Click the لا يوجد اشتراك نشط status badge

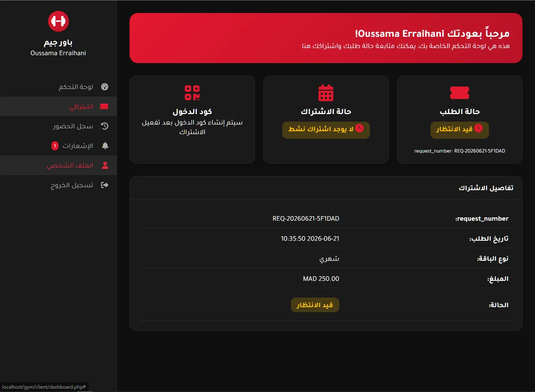click(x=326, y=130)
